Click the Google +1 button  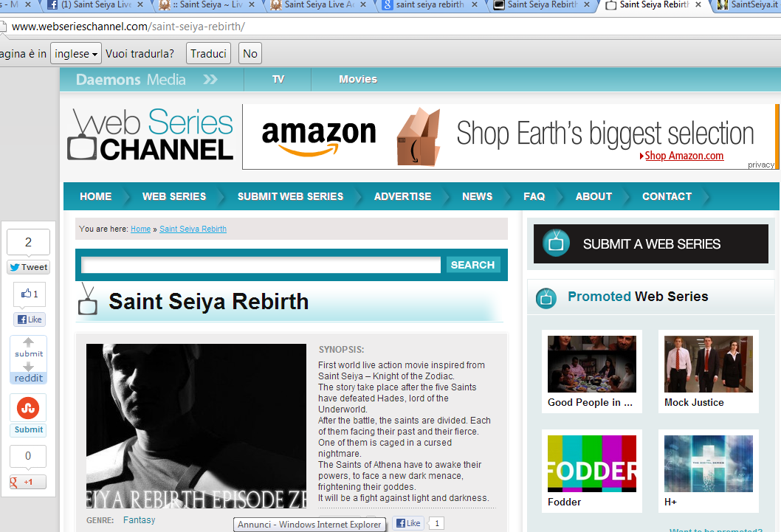[x=28, y=482]
